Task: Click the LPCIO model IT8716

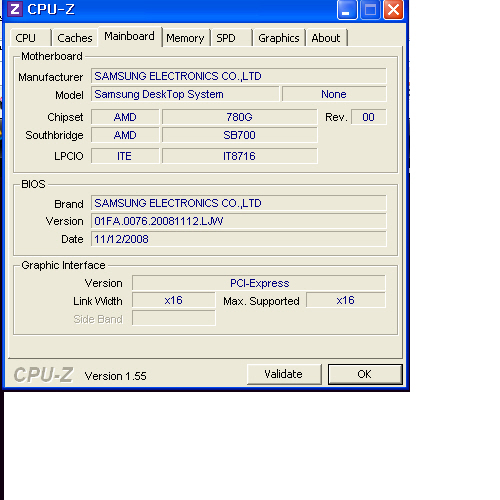Action: tap(239, 156)
